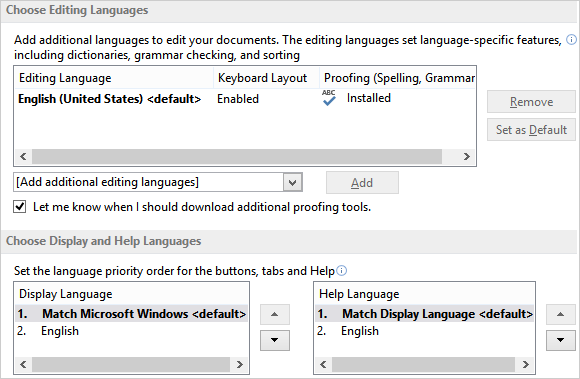
Task: Click the Enabled keyboard layout cell
Action: coord(238,99)
